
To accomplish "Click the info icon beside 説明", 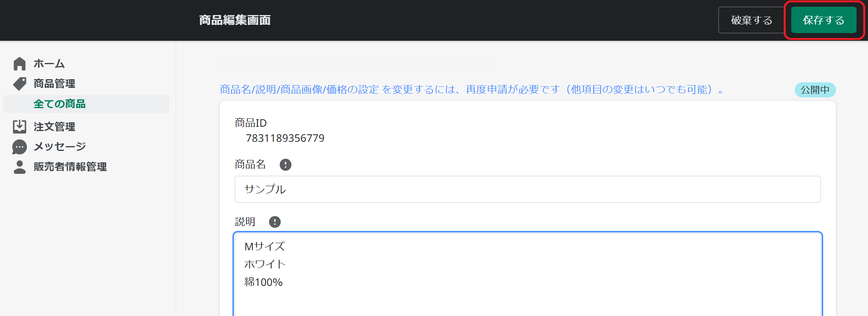I will 275,222.
